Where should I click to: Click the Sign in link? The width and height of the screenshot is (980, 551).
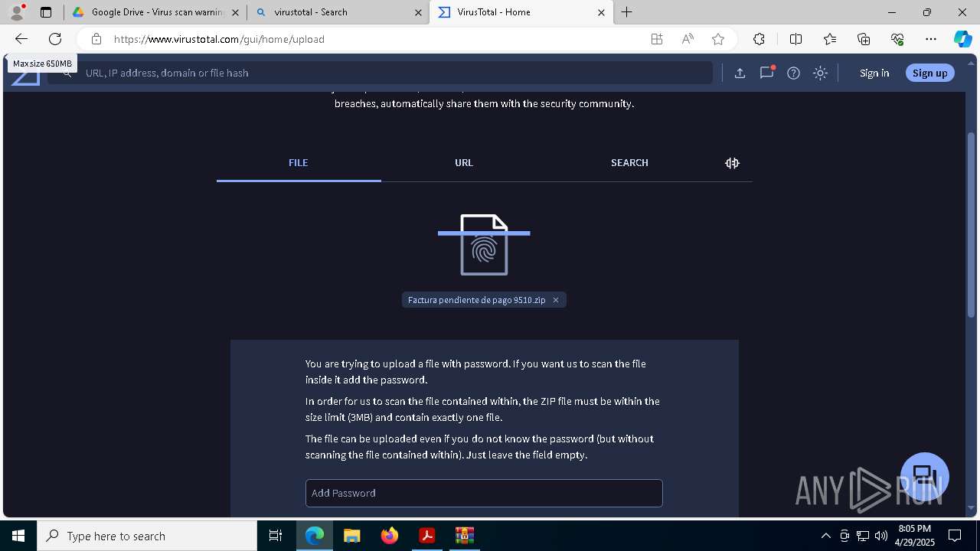coord(874,73)
